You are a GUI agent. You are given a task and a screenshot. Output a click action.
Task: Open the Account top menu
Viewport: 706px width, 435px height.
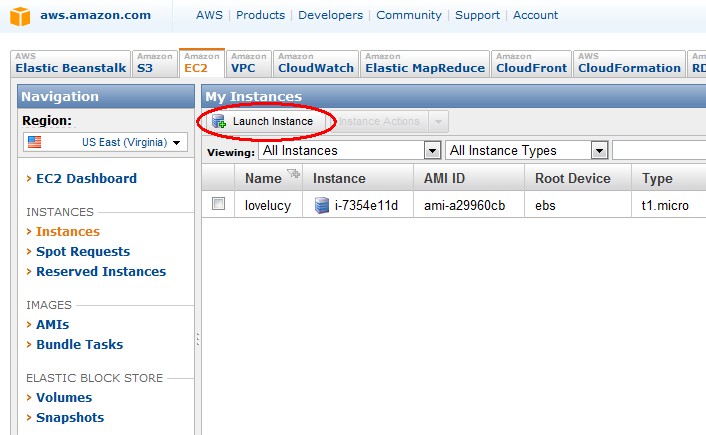pos(535,15)
